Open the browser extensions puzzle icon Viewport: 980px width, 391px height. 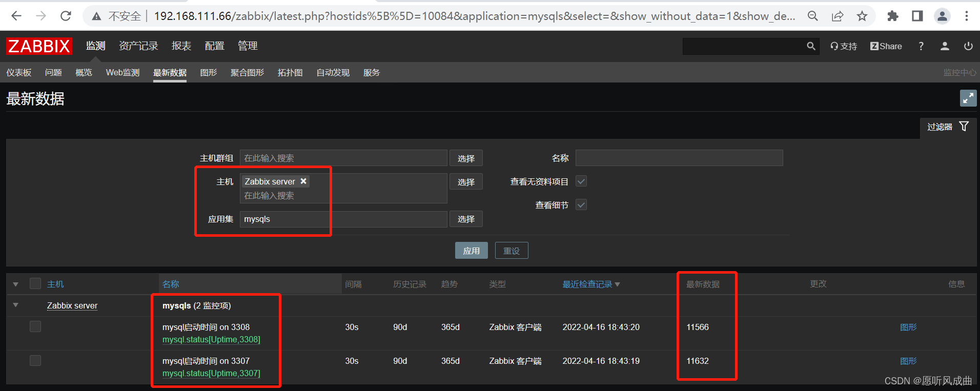(893, 16)
